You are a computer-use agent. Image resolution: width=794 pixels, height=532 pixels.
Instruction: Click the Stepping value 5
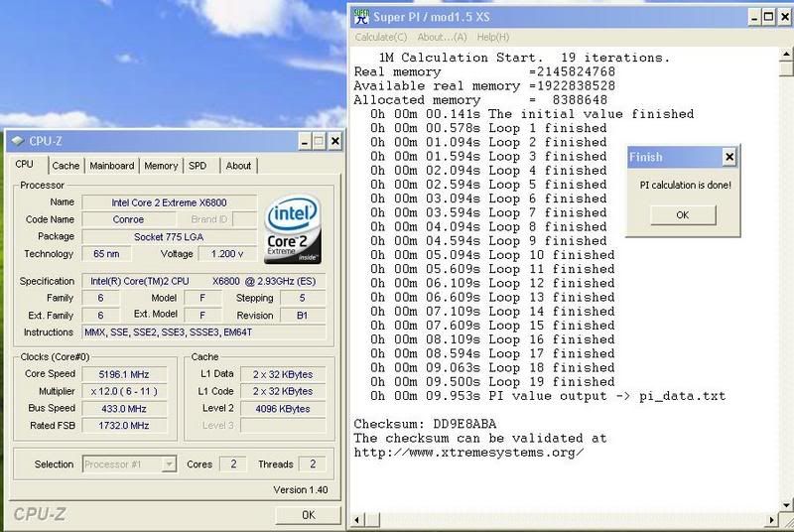303,298
